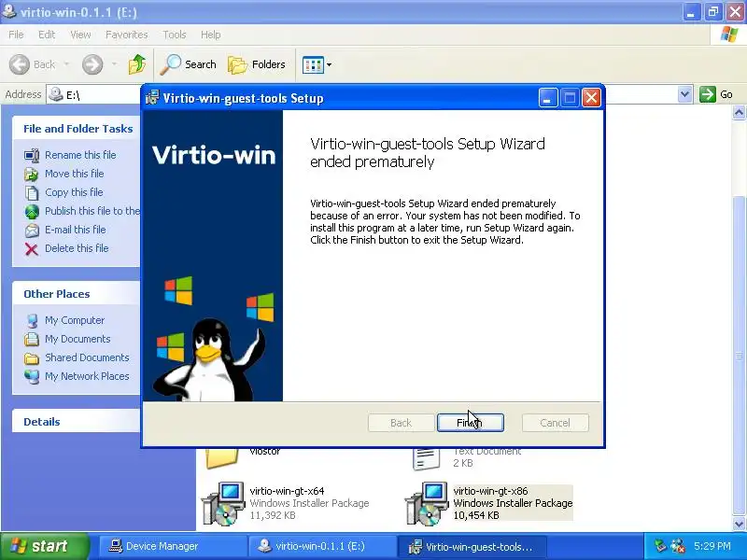The height and width of the screenshot is (560, 747).
Task: Click Explorer scrollbar down arrow
Action: 739,524
